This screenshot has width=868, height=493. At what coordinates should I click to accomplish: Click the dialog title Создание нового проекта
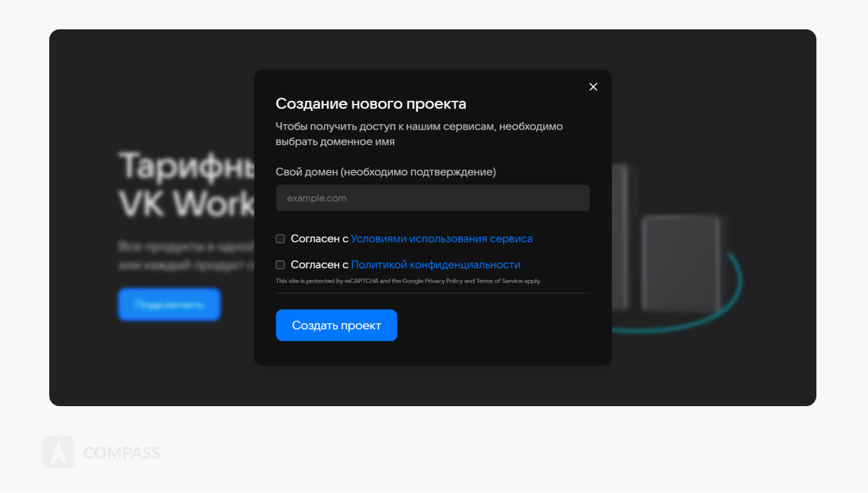coord(371,103)
